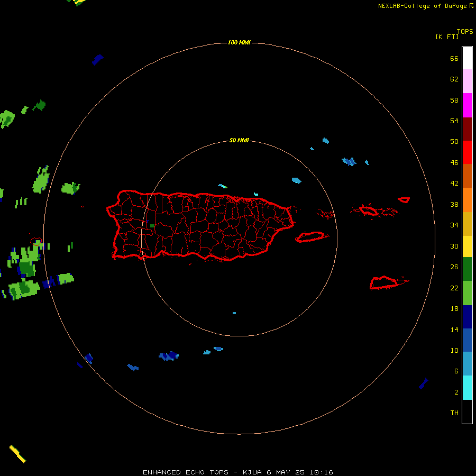This screenshot has width=476, height=476.
Task: Select the "[K FT]" units label
Action: click(447, 36)
